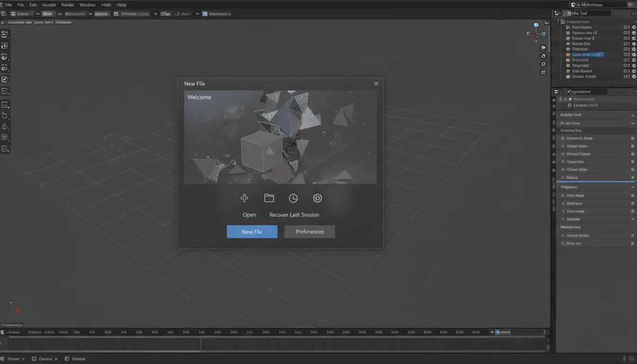Screen dimensions: 637x364
Task: Click the Open folder icon in Welcome dialog
Action: 269,198
